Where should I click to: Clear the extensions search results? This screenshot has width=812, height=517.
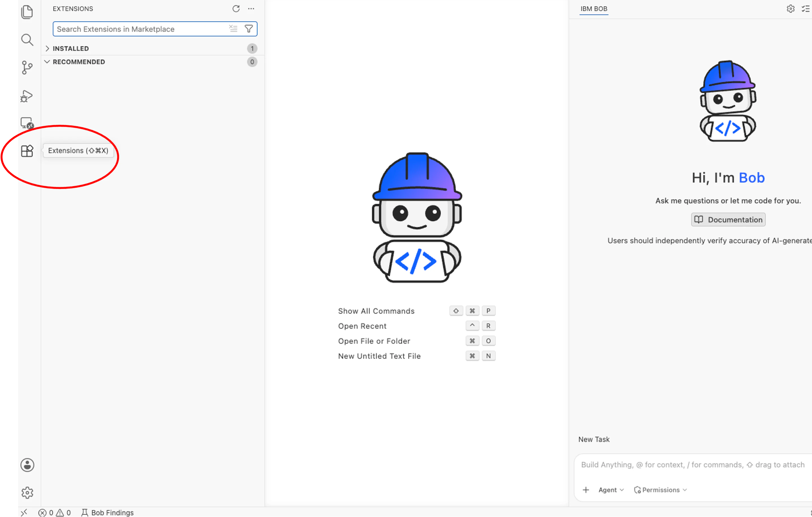tap(233, 29)
